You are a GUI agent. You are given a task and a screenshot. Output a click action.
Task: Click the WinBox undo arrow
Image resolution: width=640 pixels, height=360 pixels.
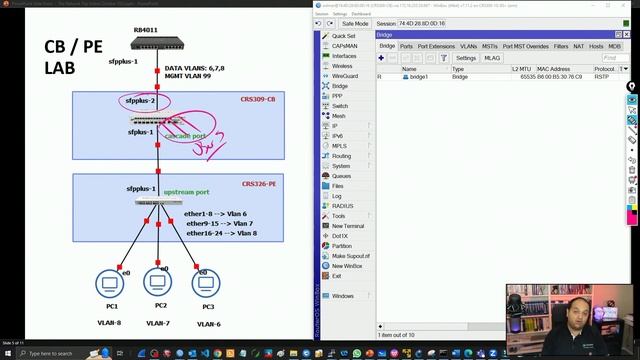click(318, 24)
